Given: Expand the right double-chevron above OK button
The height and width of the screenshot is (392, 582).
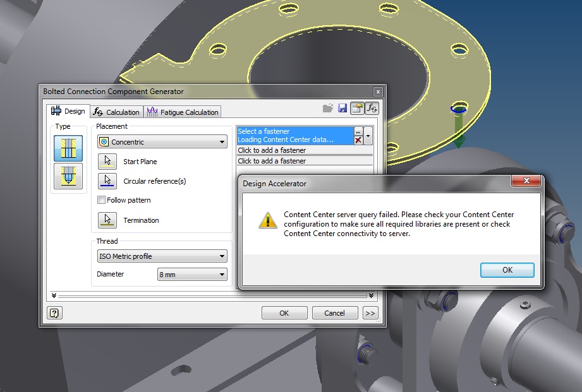Looking at the screenshot, I should tap(371, 295).
